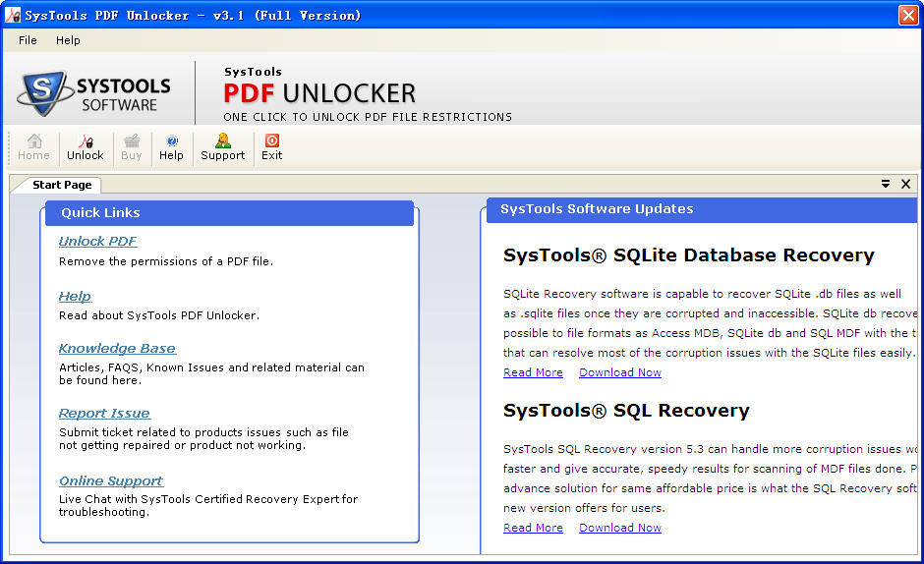Select the Start Page tab
The width and height of the screenshot is (924, 564).
coord(61,185)
